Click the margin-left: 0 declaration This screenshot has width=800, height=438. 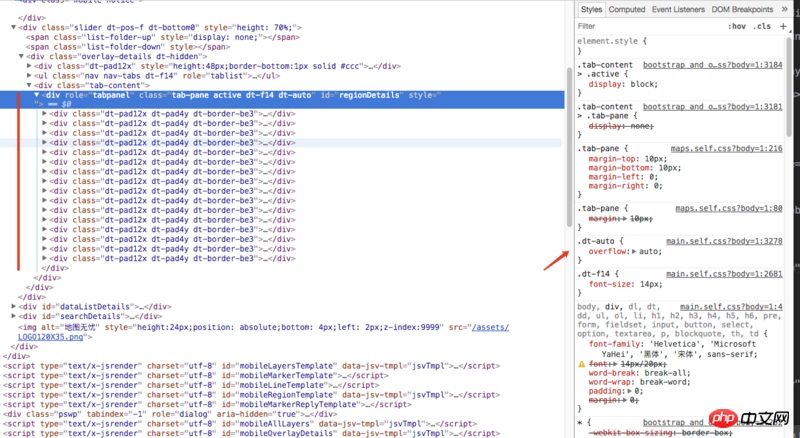point(621,177)
